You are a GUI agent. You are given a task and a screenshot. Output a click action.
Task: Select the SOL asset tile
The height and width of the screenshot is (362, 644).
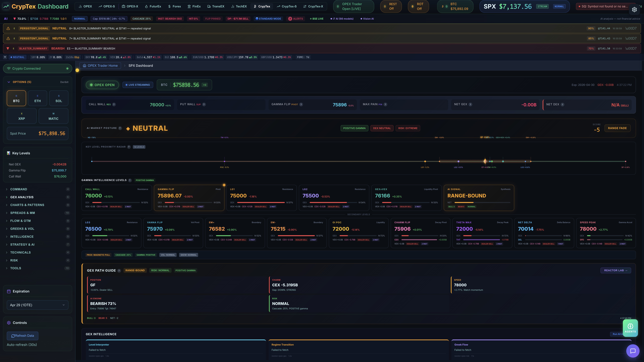click(59, 98)
